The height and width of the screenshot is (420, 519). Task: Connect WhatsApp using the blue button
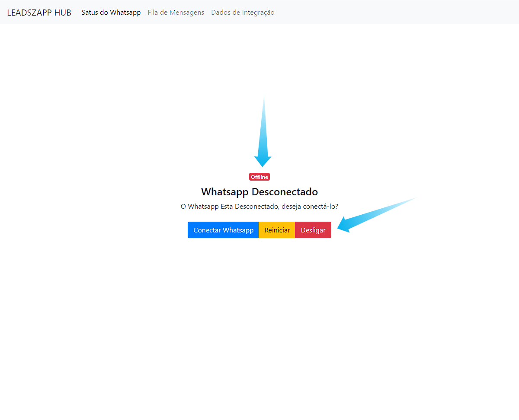pos(223,230)
